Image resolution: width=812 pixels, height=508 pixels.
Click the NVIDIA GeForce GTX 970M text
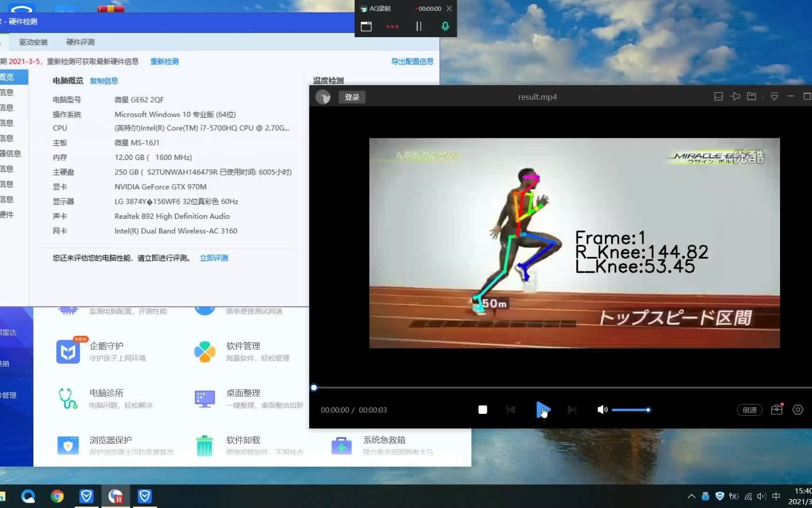pos(161,187)
